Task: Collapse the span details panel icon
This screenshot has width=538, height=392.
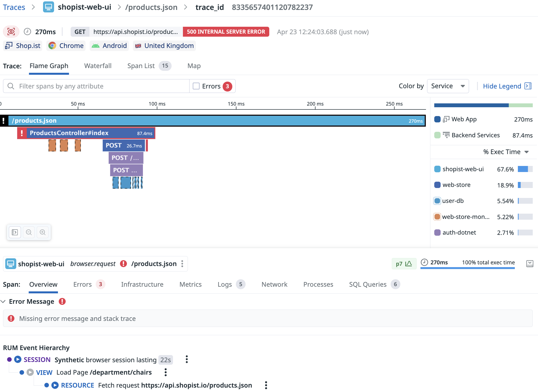Action: (529, 264)
